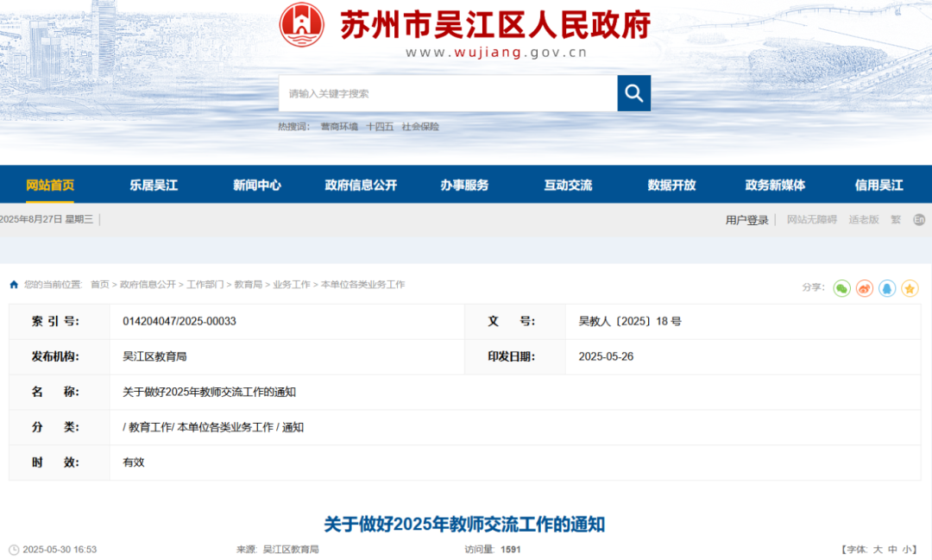Screen dimensions: 932x560
Task: Click the 用户登录 login link
Action: point(746,219)
